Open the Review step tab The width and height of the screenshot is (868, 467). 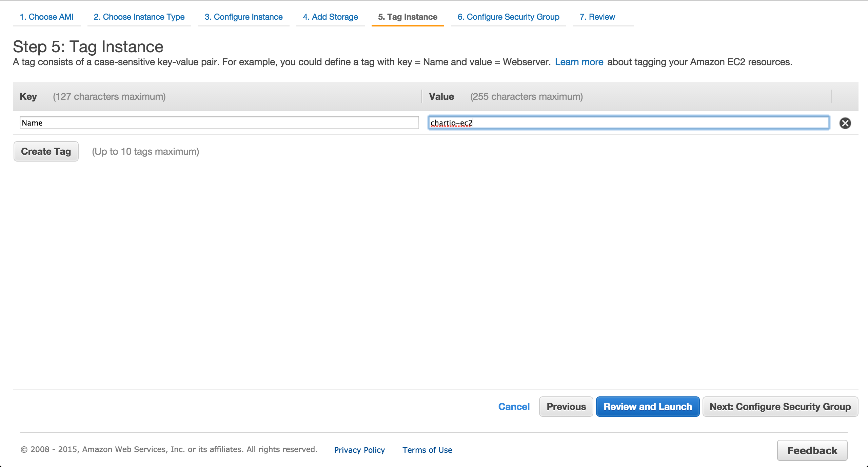click(x=597, y=17)
